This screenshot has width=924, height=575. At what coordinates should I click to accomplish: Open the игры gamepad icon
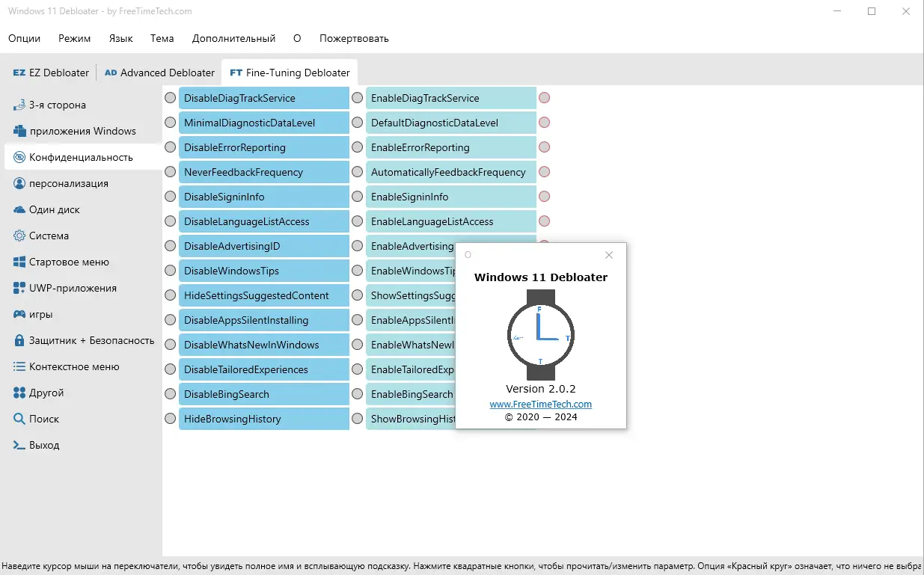pos(19,314)
